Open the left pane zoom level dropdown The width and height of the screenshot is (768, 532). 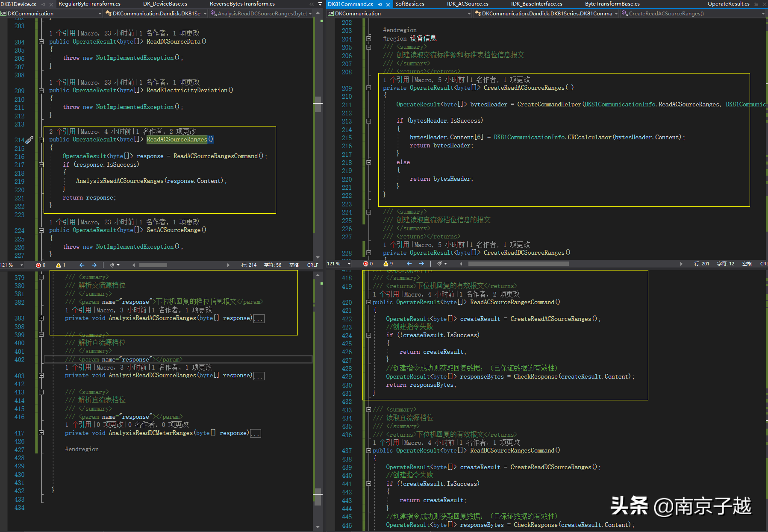(22, 265)
